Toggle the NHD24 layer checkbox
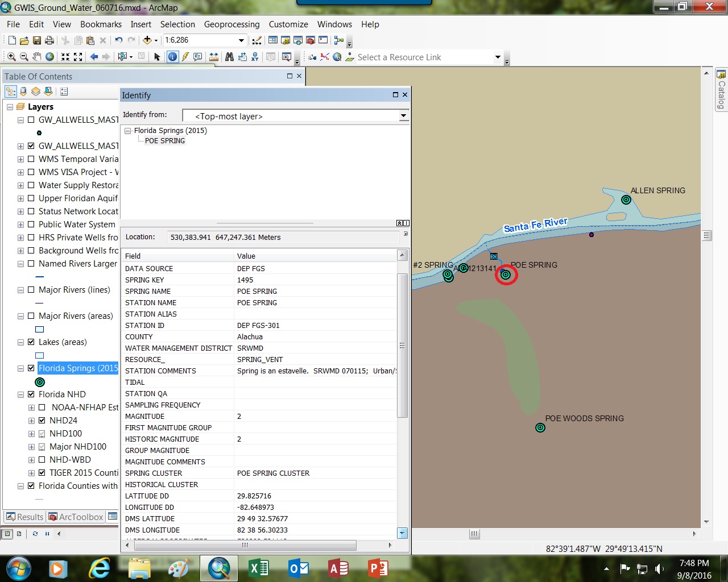 pos(42,421)
